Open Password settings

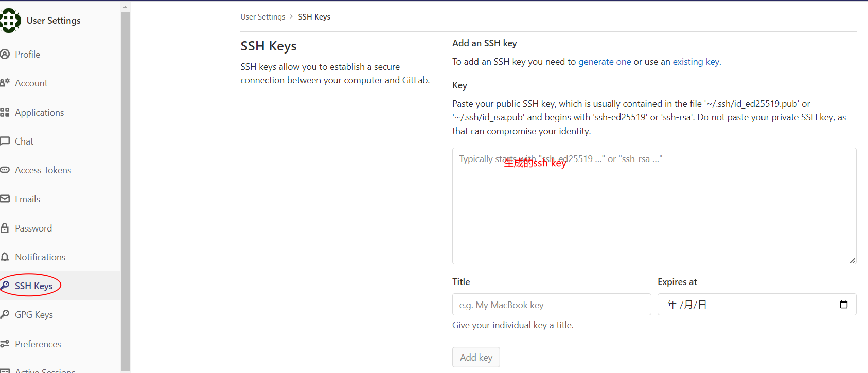click(x=33, y=228)
